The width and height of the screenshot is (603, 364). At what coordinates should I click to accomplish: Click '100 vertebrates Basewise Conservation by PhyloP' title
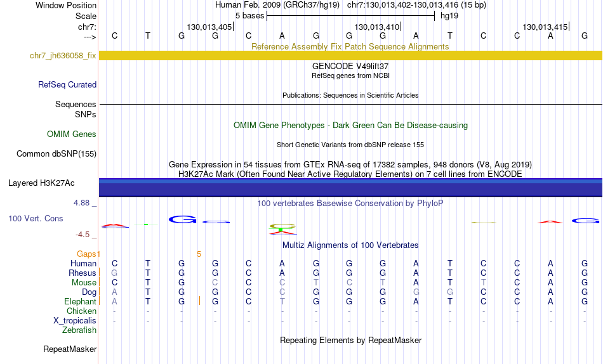point(350,204)
